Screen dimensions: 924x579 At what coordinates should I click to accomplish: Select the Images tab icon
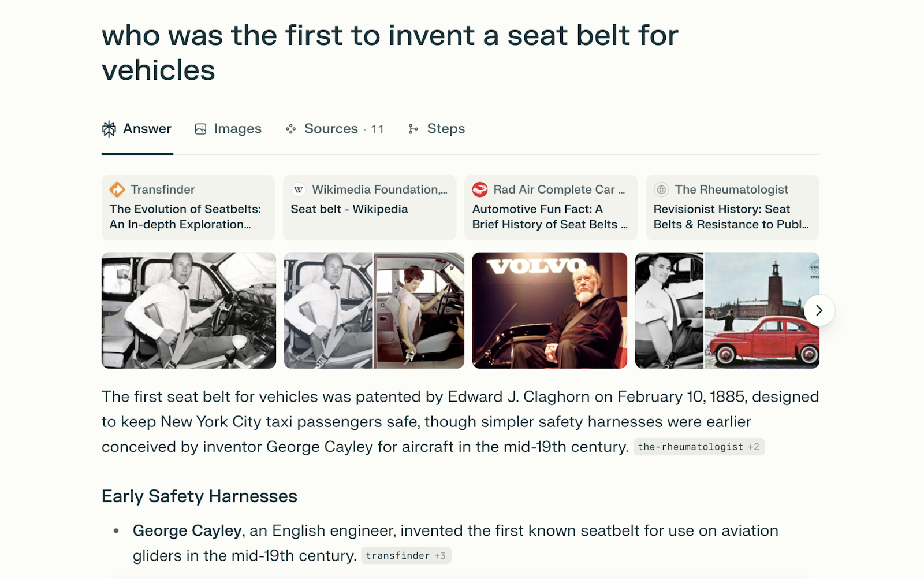[x=199, y=129]
